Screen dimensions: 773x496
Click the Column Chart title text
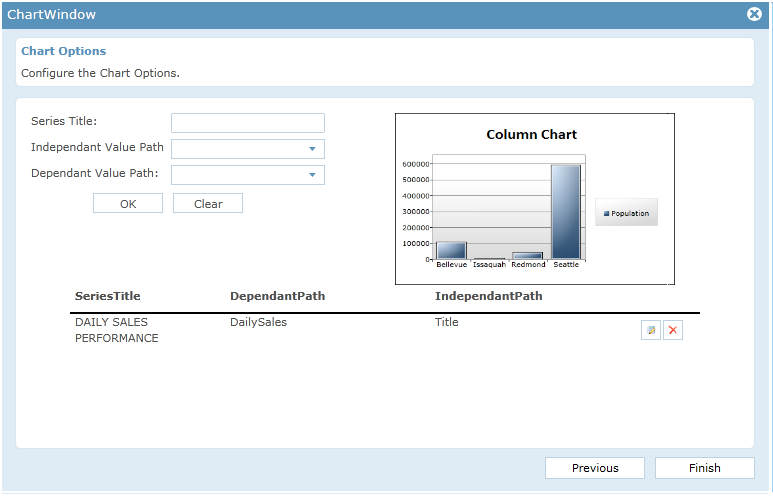click(x=531, y=134)
